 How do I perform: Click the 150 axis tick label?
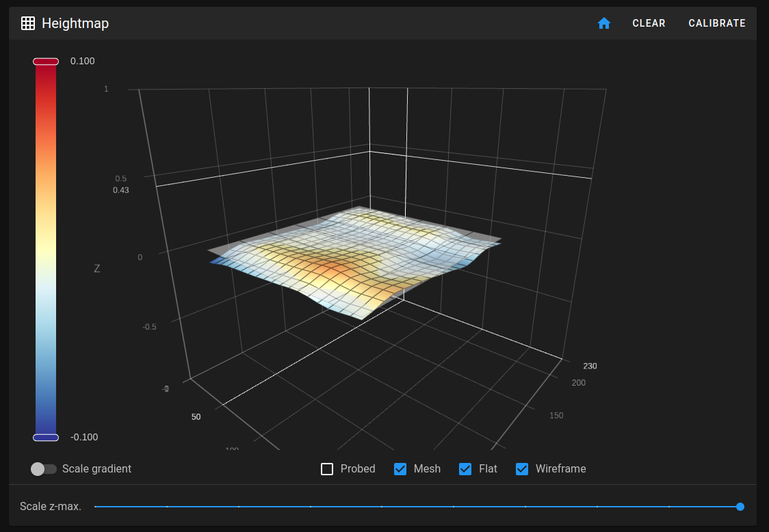pyautogui.click(x=556, y=415)
